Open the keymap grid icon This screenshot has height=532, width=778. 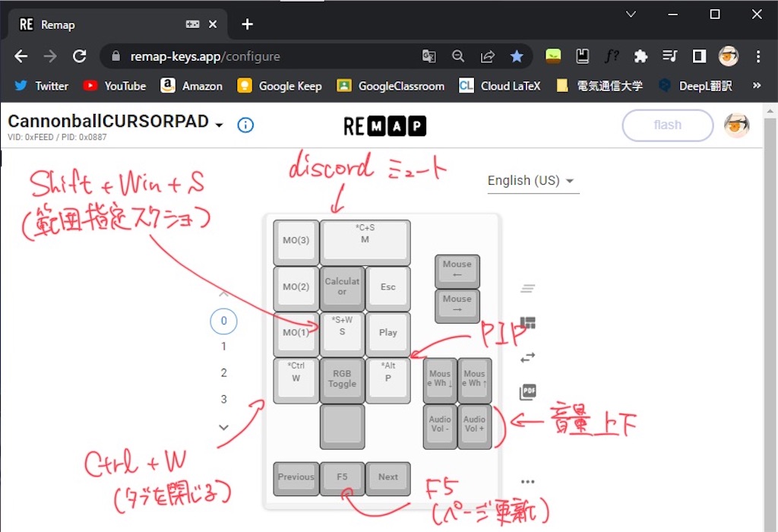(x=527, y=323)
